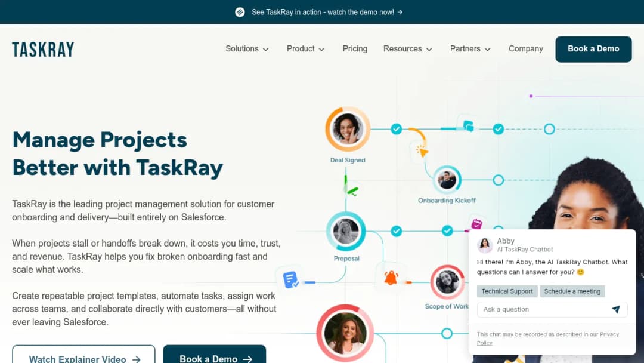Select the Schedule a meeting chat option
644x363 pixels.
pyautogui.click(x=572, y=291)
